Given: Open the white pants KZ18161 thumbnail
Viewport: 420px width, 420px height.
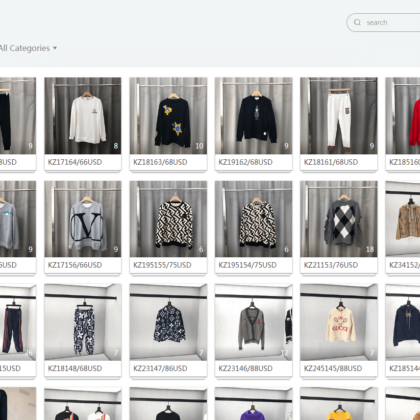Looking at the screenshot, I should (x=339, y=116).
